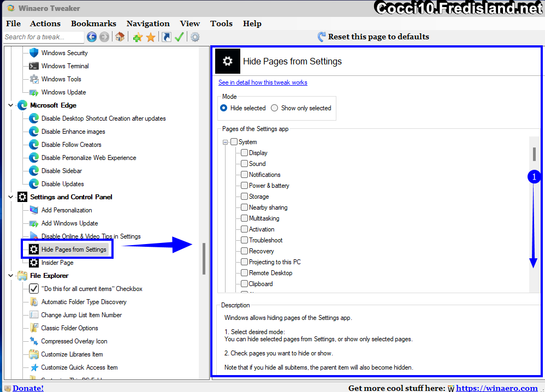This screenshot has height=392, width=545.
Task: Check the Clipboard checkbox
Action: tap(244, 284)
